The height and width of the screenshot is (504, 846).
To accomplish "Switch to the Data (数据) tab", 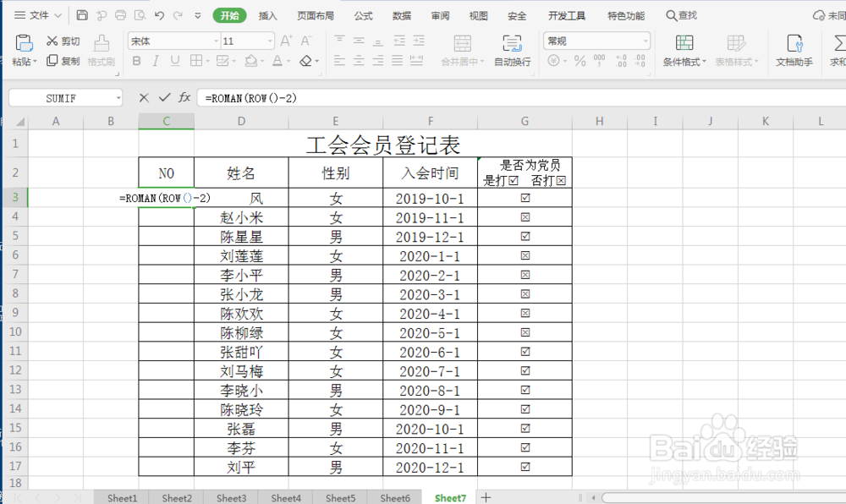I will point(401,15).
